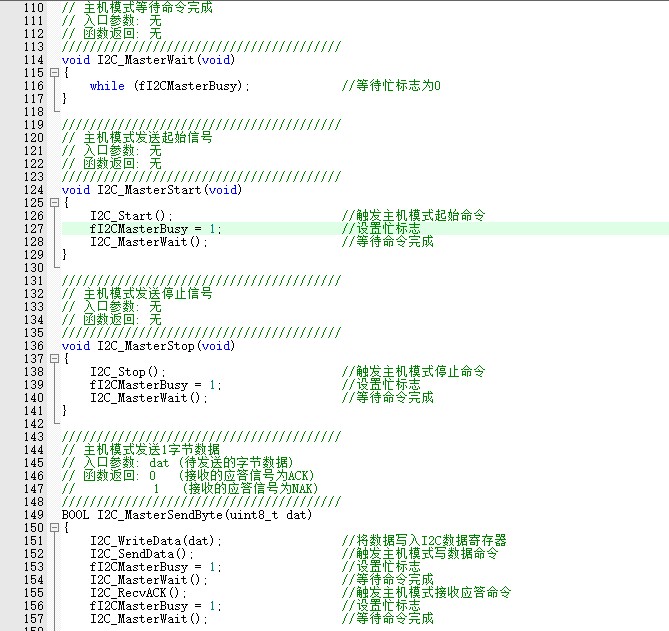Place cursor on fI2CMasterBusy at line 127
The width and height of the screenshot is (669, 631).
[139, 229]
